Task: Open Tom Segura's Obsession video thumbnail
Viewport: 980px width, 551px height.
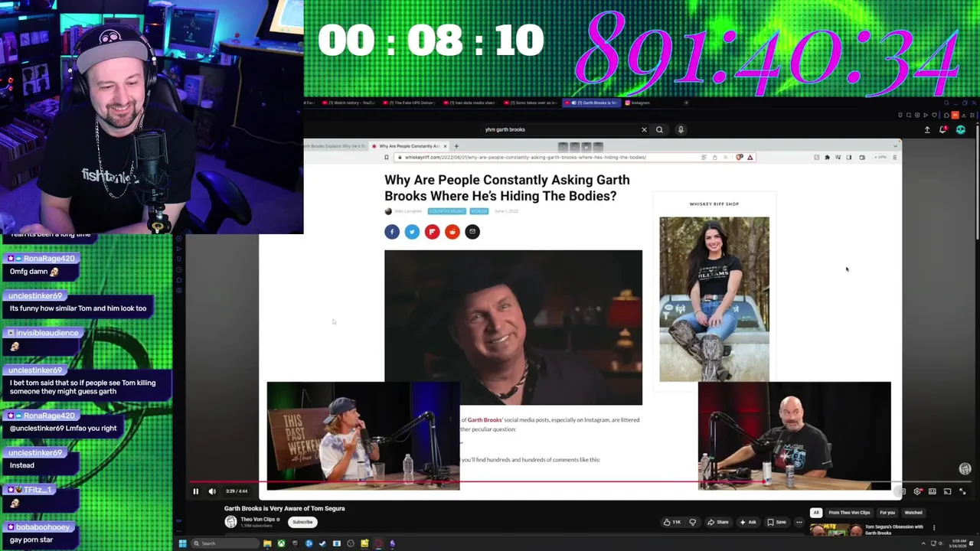Action: 835,530
